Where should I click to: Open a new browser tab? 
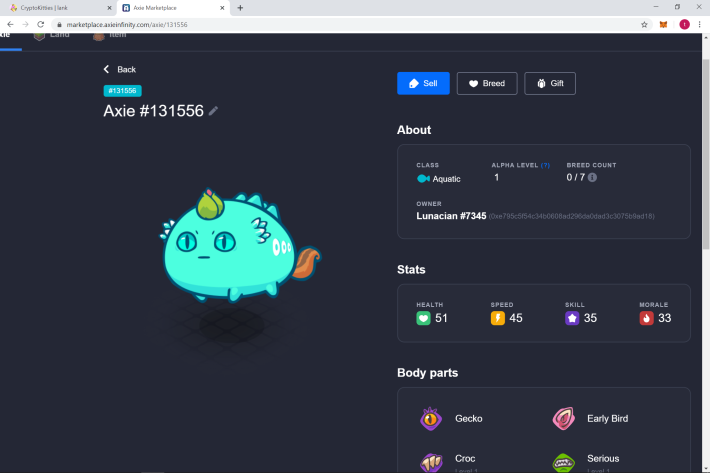240,8
